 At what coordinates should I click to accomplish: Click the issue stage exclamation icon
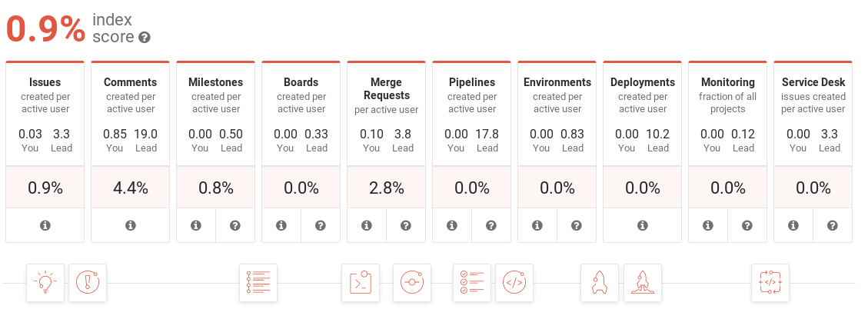(88, 282)
